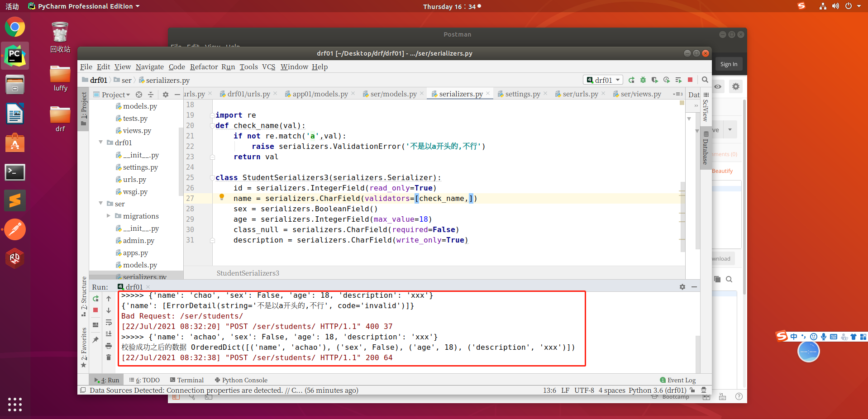
Task: Toggle tool window buttons icon in status bar
Action: pyautogui.click(x=82, y=390)
